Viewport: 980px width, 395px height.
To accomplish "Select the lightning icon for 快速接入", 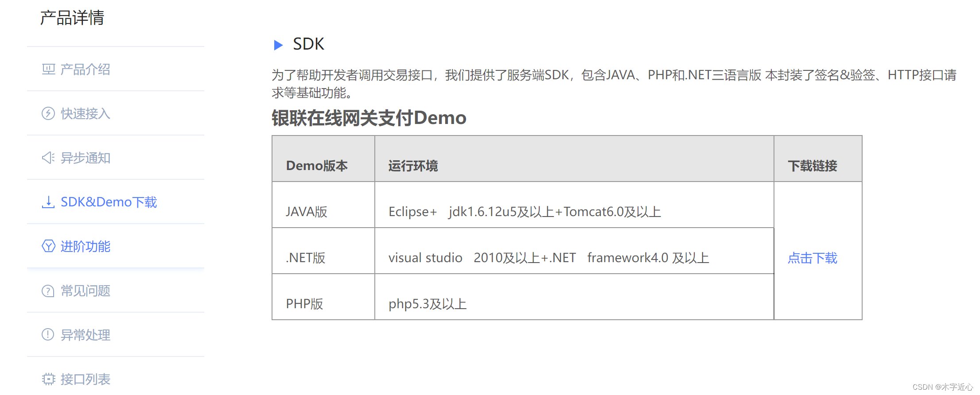I will pos(49,113).
